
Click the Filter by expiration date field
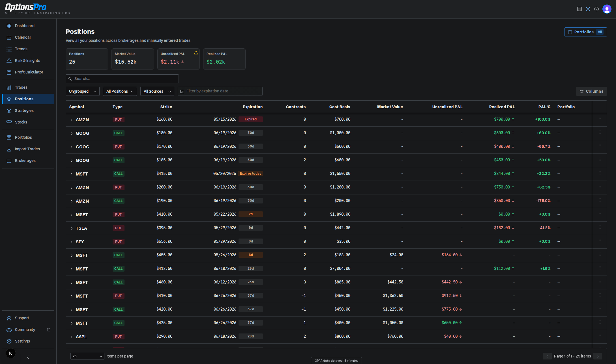220,91
